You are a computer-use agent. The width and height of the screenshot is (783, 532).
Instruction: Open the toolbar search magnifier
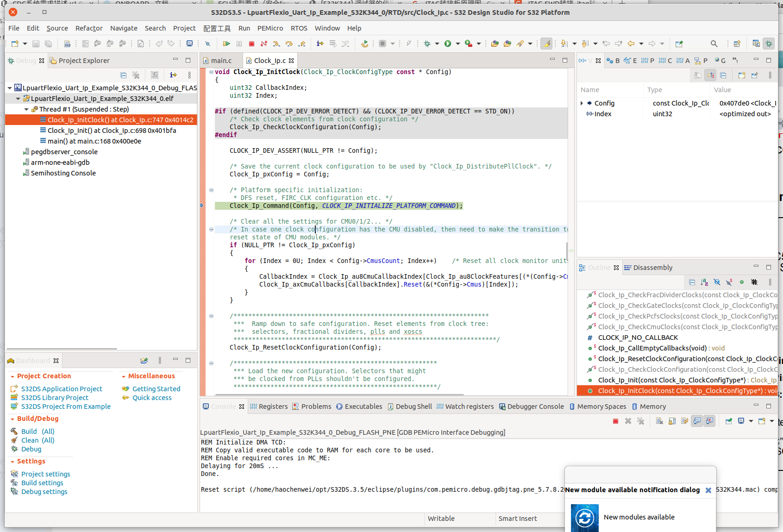(x=714, y=44)
